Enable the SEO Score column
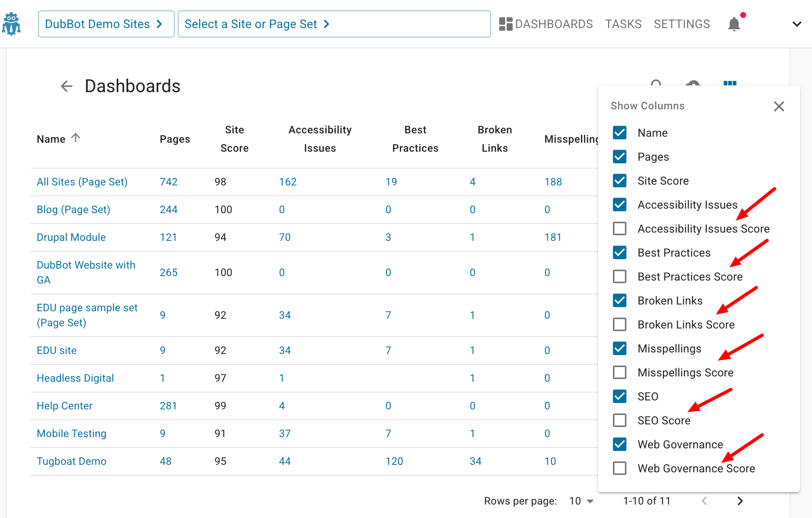812x518 pixels. [x=620, y=420]
